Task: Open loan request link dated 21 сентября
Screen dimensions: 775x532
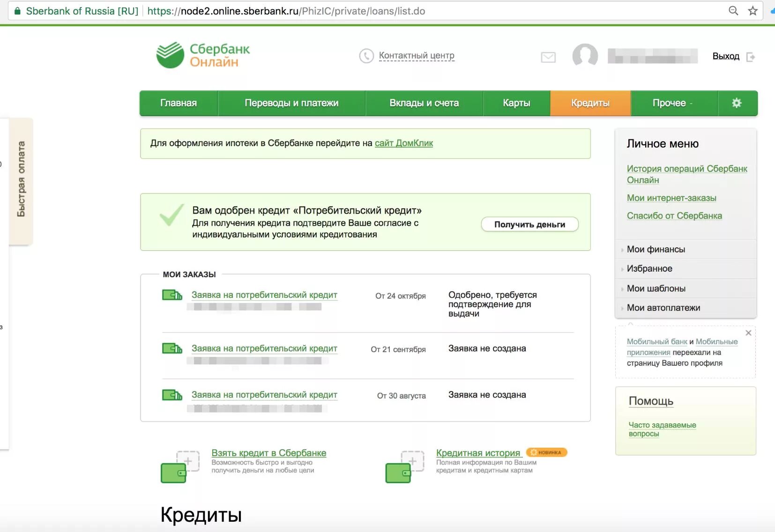Action: click(x=264, y=348)
